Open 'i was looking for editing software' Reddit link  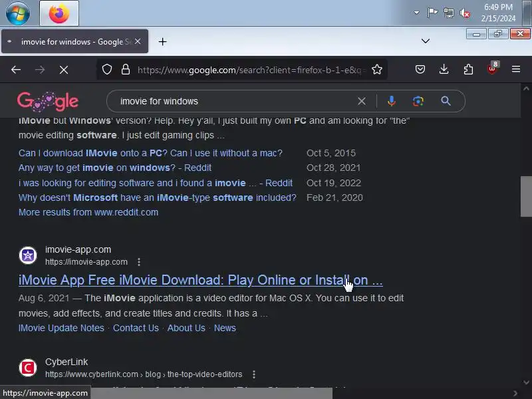(156, 183)
